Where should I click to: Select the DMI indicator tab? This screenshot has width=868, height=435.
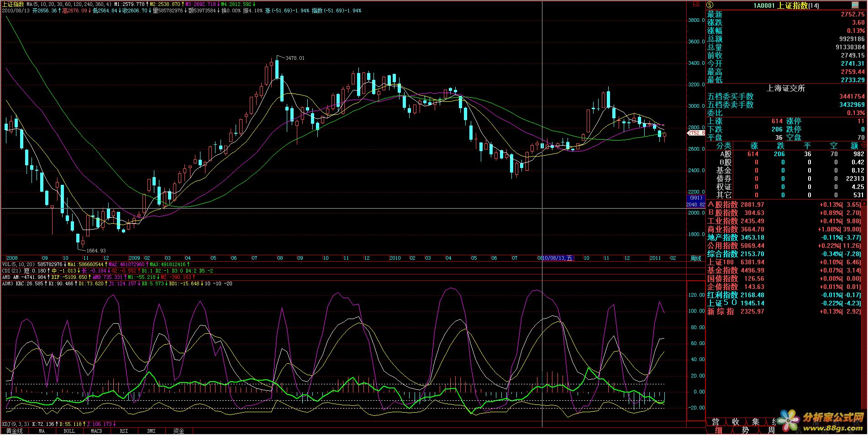coord(151,431)
